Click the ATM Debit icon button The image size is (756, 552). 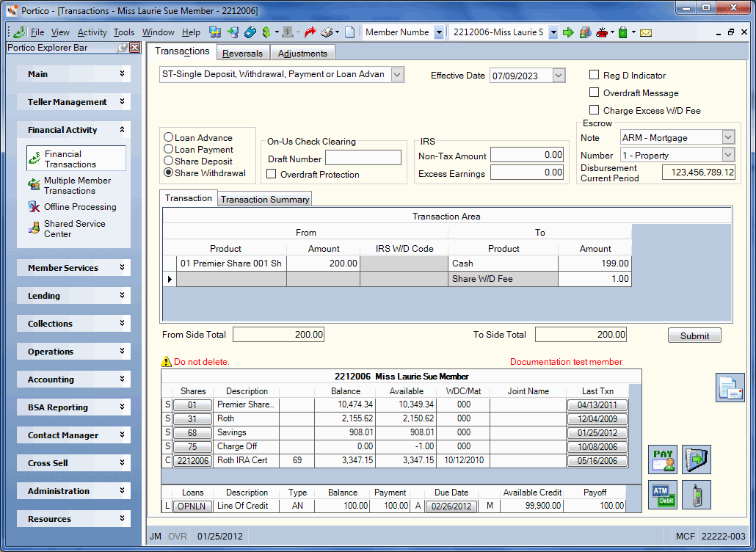point(663,495)
